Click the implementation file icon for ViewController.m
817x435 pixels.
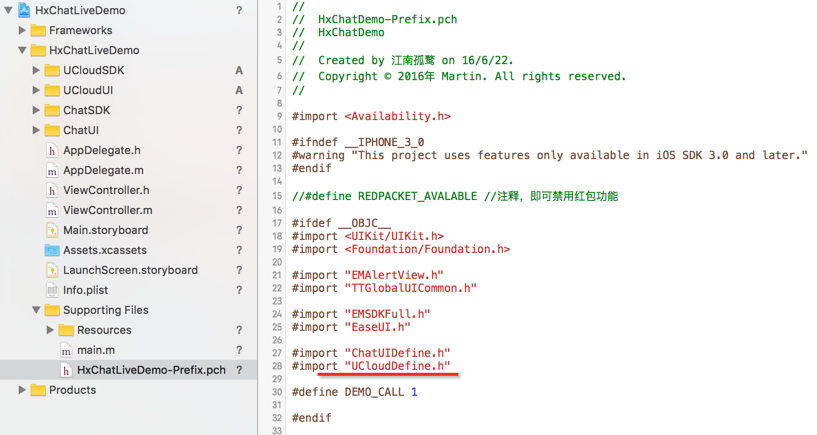(x=52, y=210)
